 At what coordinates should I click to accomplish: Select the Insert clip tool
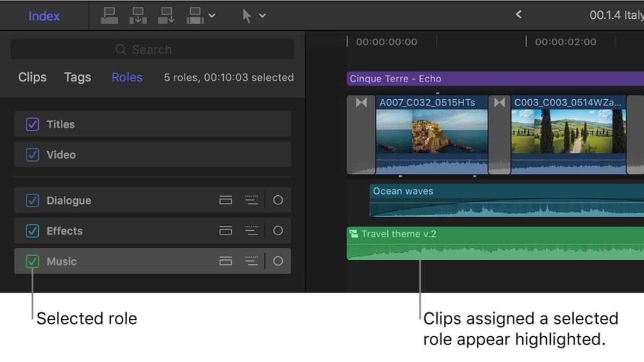click(138, 15)
